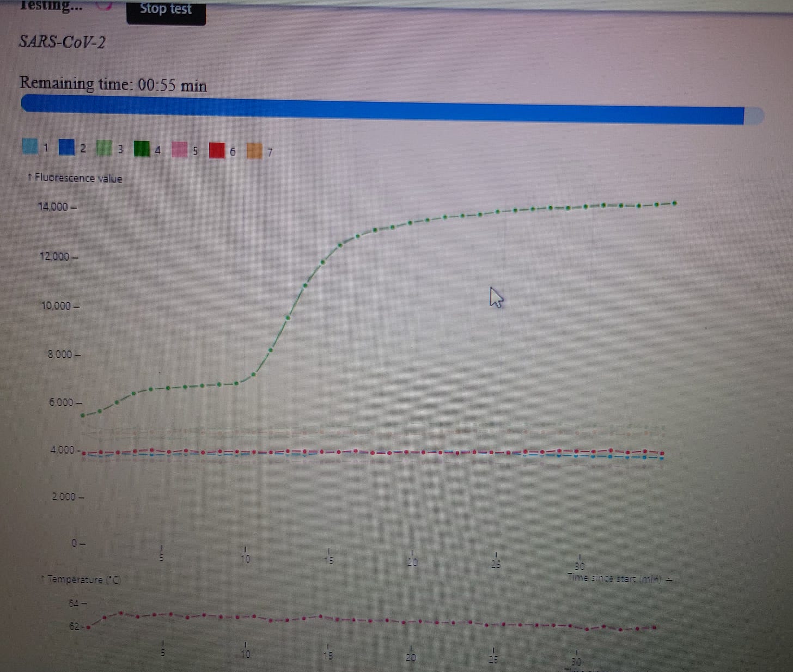Toggle series 4 dark green legend swatch

[x=142, y=148]
